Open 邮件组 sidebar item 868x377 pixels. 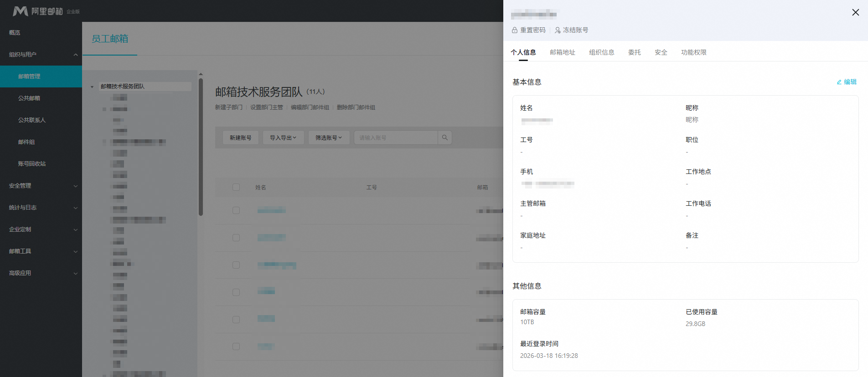41,142
